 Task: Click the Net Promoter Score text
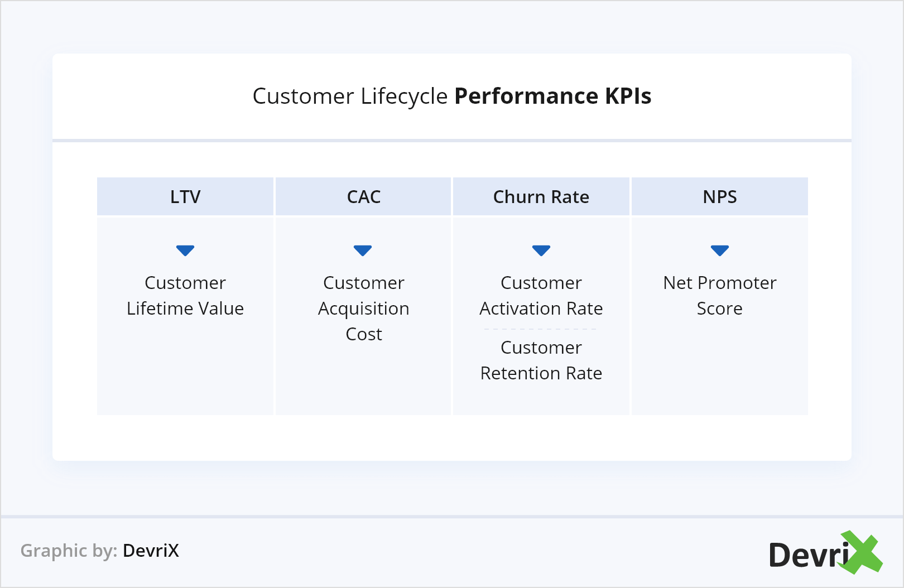[720, 296]
